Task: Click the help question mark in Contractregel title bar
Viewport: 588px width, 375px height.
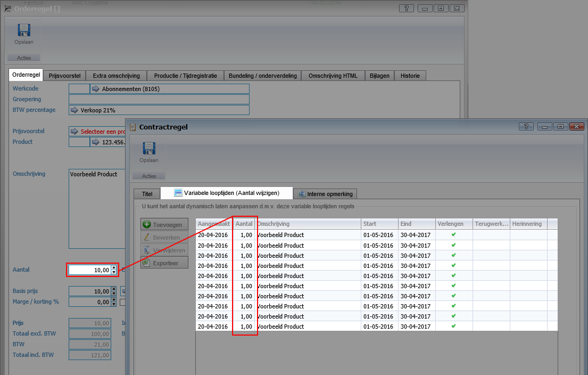Action: coord(526,127)
